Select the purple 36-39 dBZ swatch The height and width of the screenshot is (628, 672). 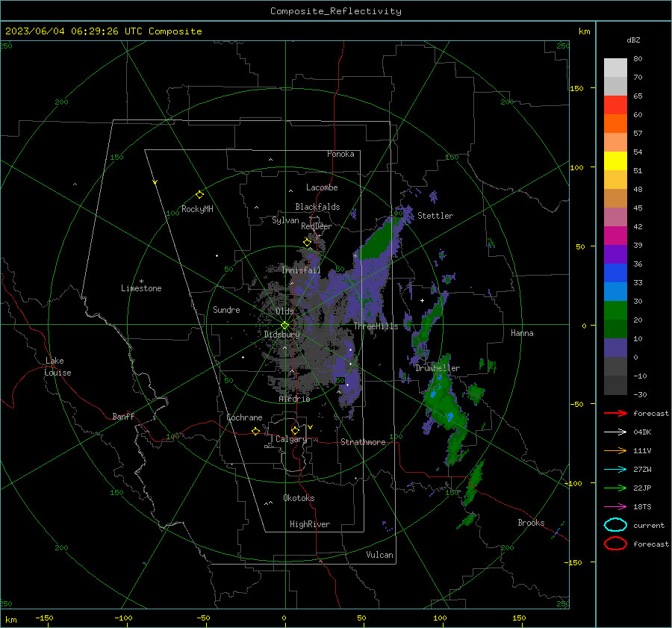click(615, 255)
